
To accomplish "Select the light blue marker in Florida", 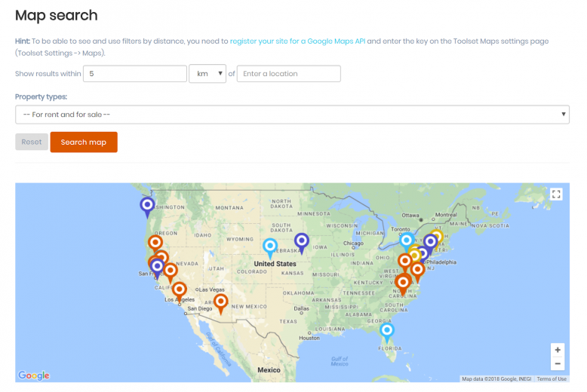I will point(387,333).
